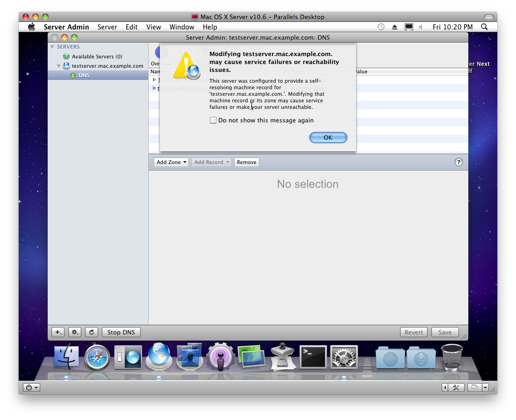Open the Add Zone dropdown
516x420 pixels.
pos(172,162)
